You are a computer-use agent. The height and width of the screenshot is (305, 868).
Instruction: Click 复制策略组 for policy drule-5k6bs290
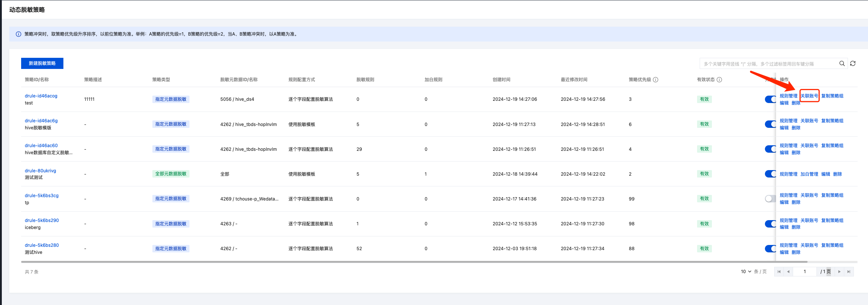pyautogui.click(x=832, y=221)
